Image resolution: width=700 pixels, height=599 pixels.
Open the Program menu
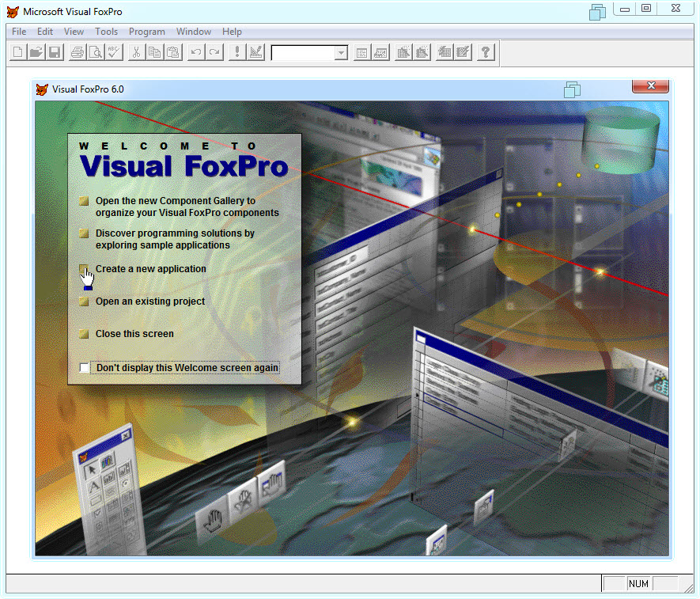click(x=147, y=32)
